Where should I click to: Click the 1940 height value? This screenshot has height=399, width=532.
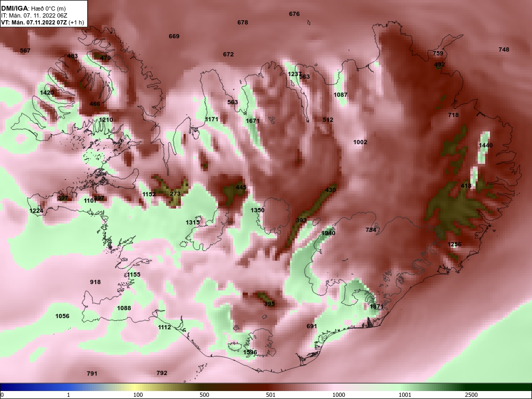pyautogui.click(x=328, y=233)
